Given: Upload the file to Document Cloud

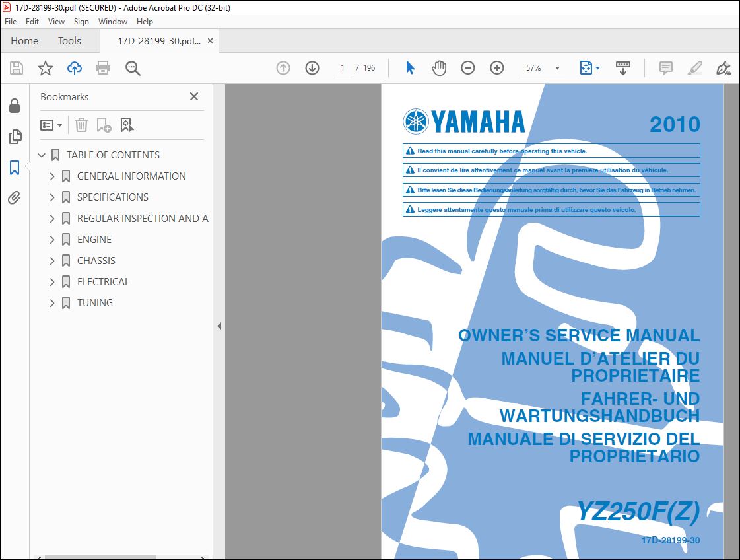Looking at the screenshot, I should click(74, 68).
